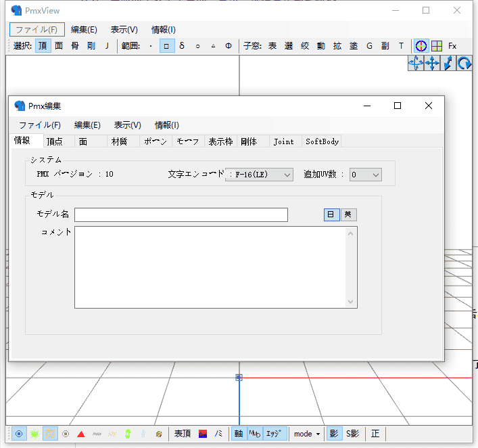Click the diagonal arrow camera zoom icon

click(x=448, y=63)
